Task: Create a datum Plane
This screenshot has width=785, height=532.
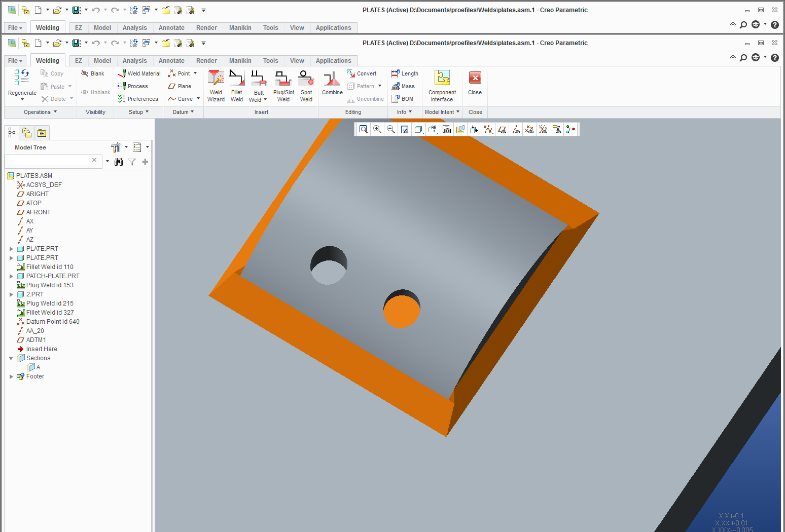Action: [180, 86]
